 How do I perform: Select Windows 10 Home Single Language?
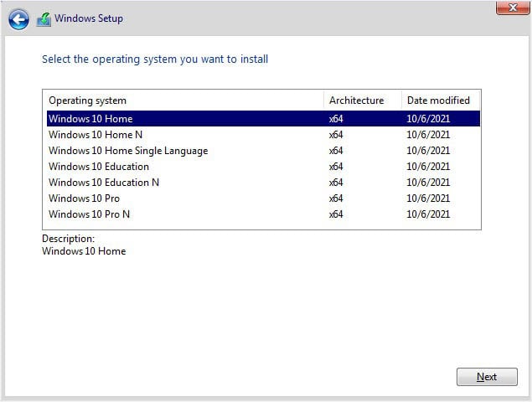pyautogui.click(x=128, y=151)
